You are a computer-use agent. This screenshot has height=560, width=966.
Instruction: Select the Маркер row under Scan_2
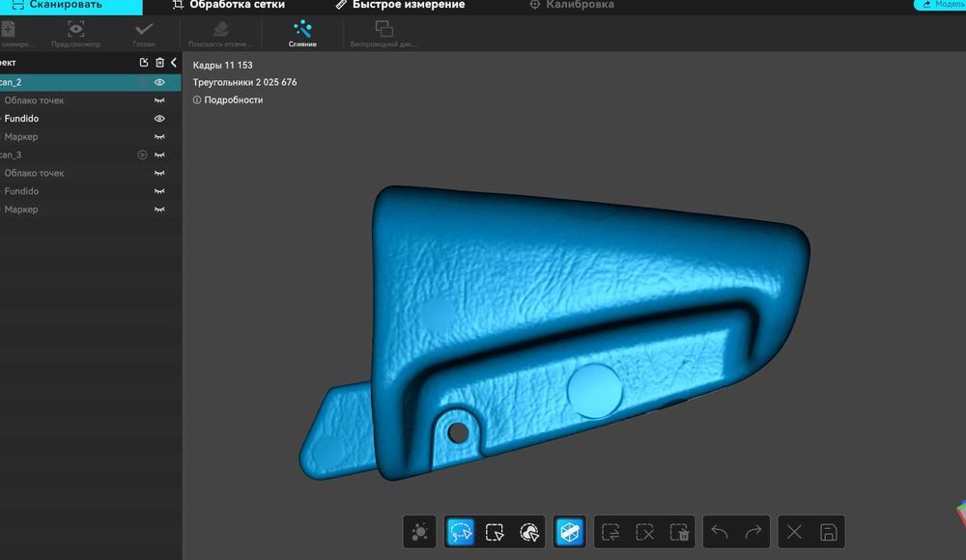click(x=91, y=137)
